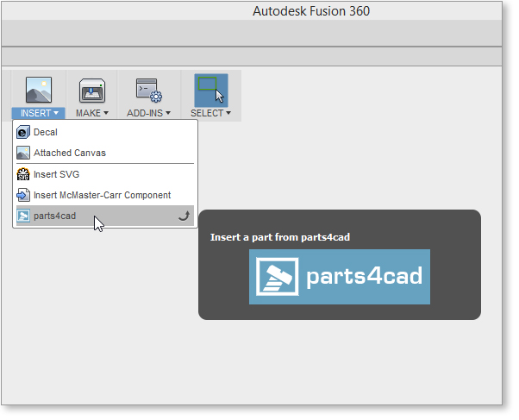Pick Insert SVG from the menu
Screen dimensions: 519x420
point(57,174)
